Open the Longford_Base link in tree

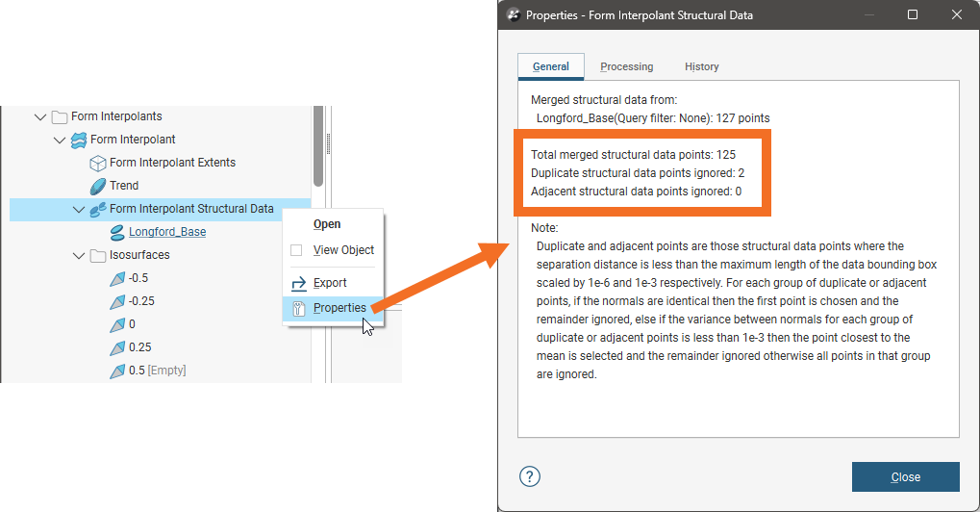(167, 232)
